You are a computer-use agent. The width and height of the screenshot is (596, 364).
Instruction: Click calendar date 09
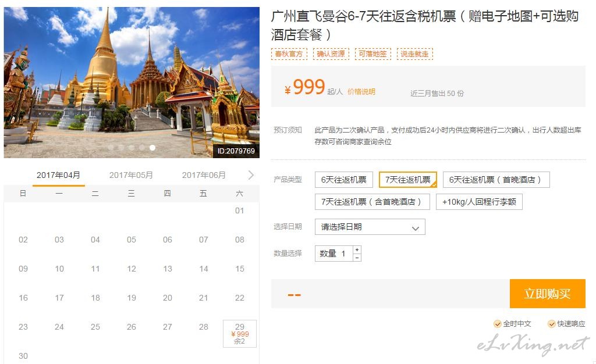coord(23,269)
